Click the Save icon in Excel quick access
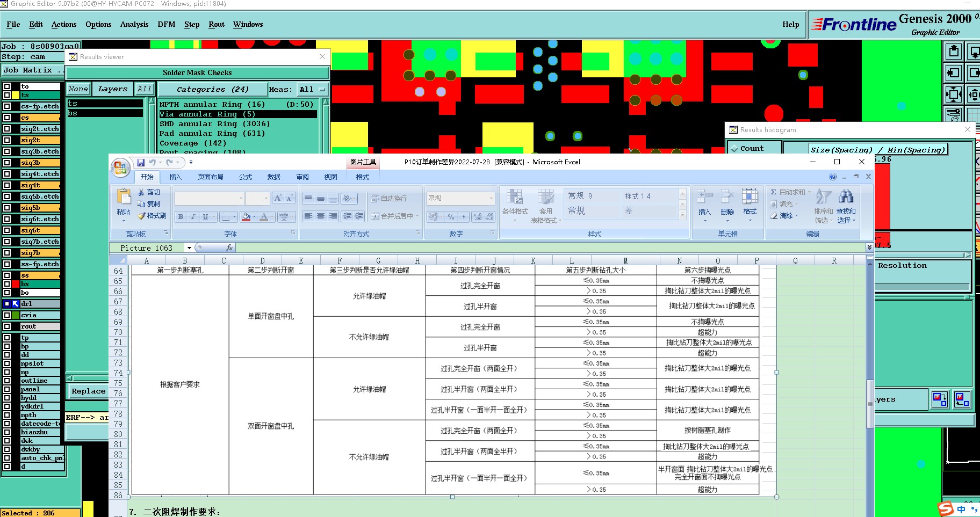This screenshot has height=517, width=980. coord(141,162)
